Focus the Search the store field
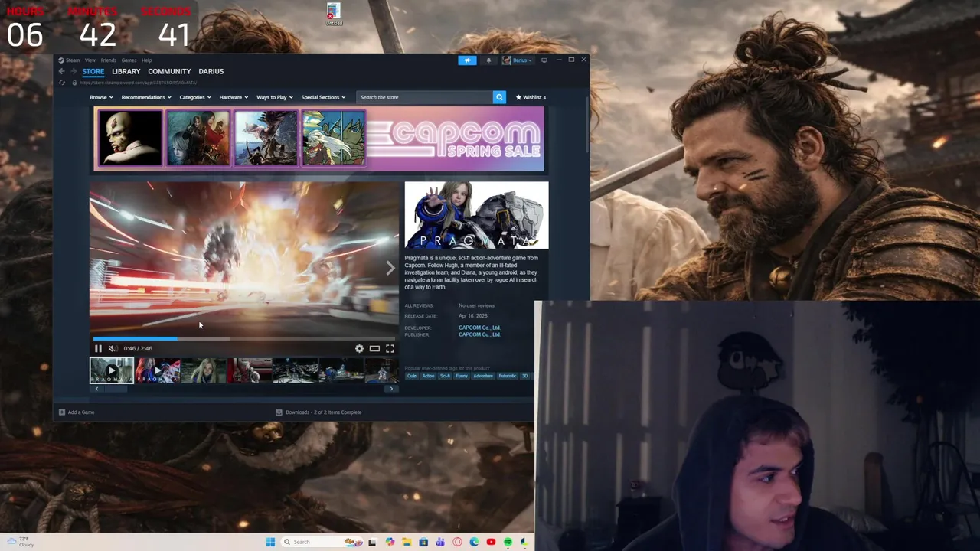Viewport: 980px width, 551px height. pos(425,97)
